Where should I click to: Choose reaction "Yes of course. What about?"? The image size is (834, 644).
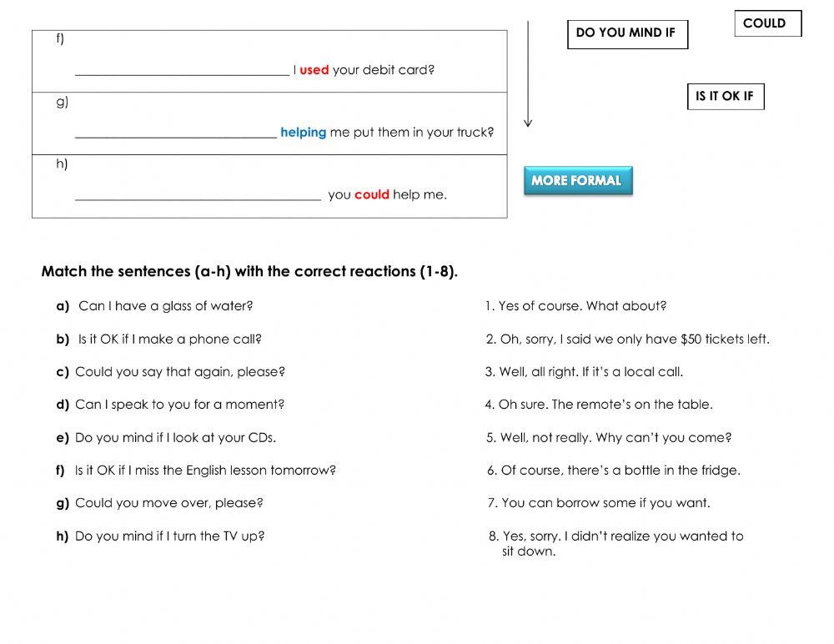coord(575,306)
